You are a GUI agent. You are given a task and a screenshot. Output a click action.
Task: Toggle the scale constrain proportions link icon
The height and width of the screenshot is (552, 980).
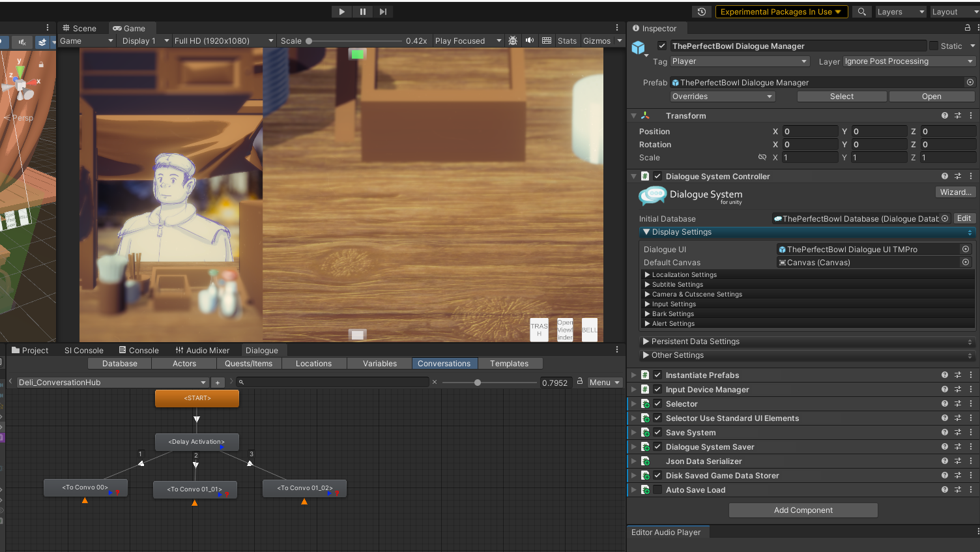coord(762,158)
